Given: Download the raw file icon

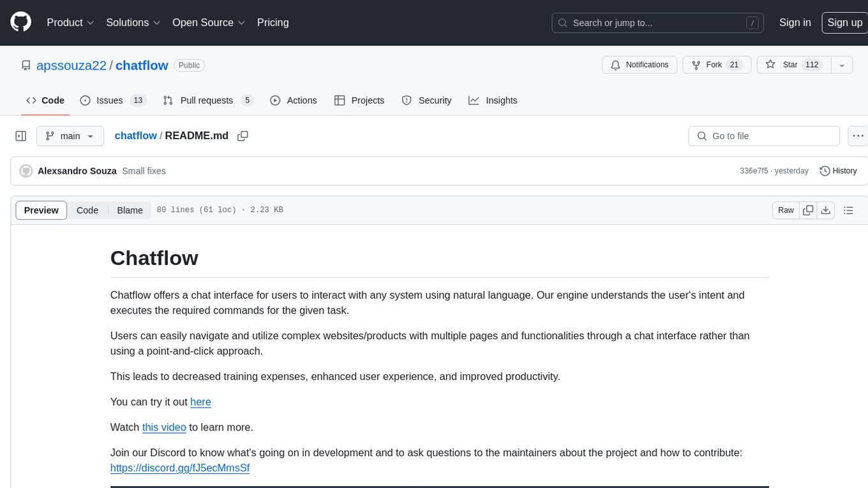Looking at the screenshot, I should 826,210.
